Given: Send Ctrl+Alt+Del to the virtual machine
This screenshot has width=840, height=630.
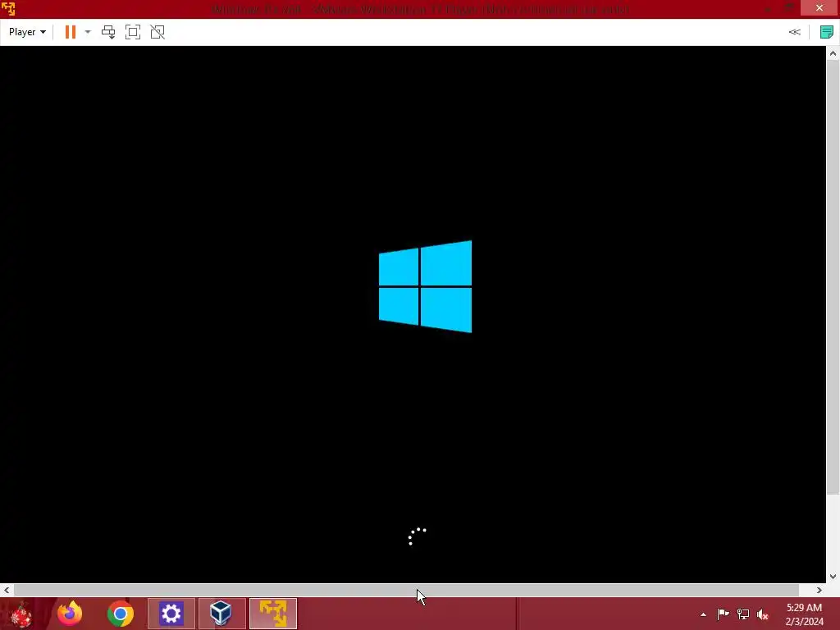Looking at the screenshot, I should [108, 32].
